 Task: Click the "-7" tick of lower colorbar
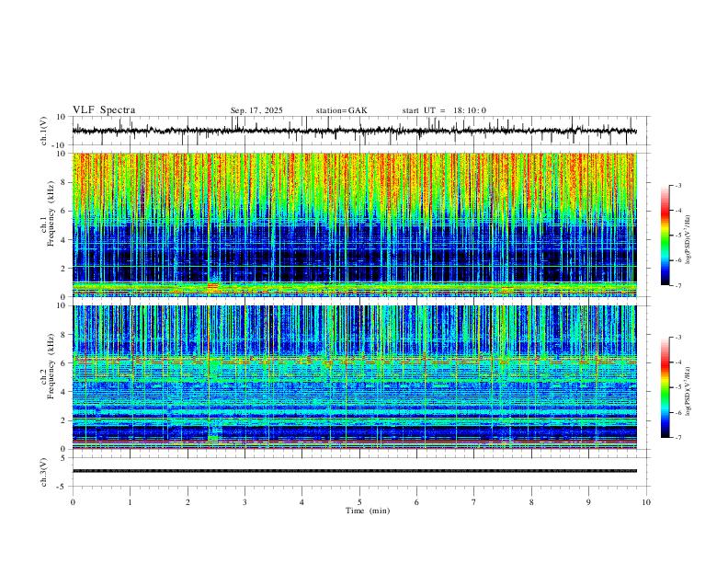click(678, 437)
